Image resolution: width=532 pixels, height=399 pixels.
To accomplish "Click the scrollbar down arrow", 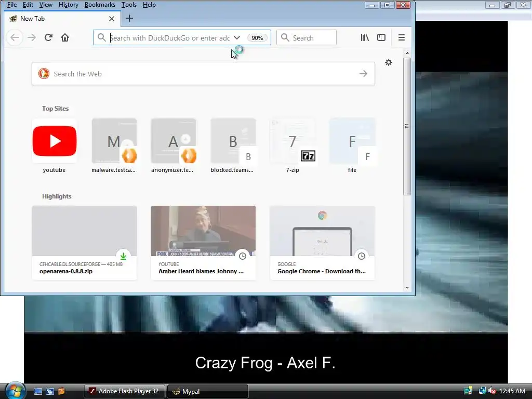I will 407,288.
